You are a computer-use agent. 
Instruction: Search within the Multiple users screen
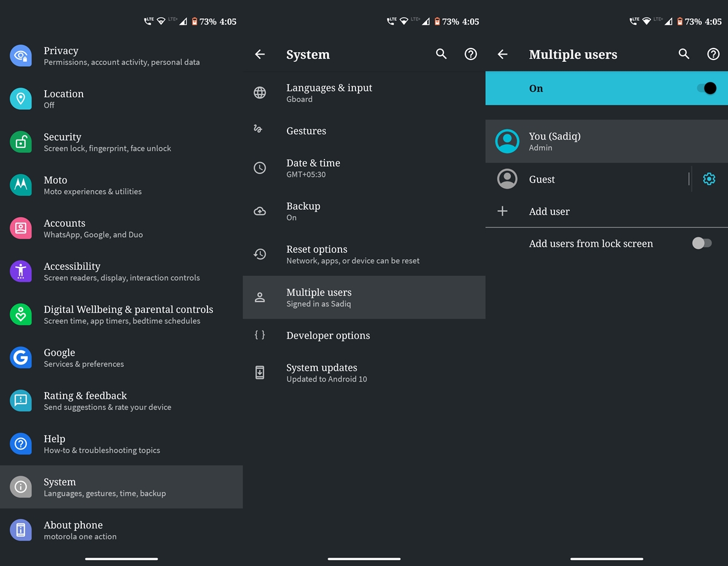684,54
